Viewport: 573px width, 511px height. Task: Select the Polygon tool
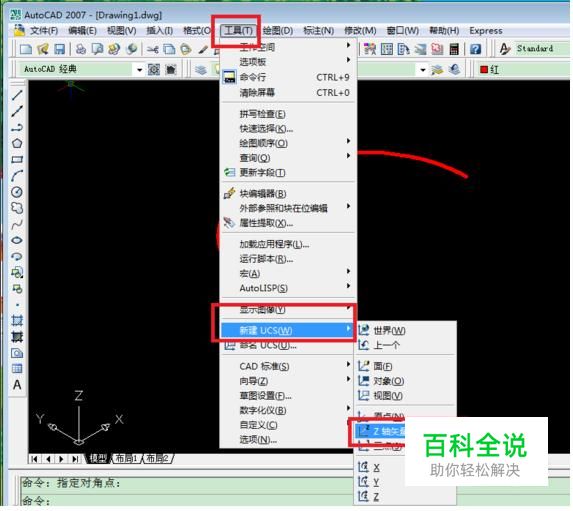coord(17,143)
